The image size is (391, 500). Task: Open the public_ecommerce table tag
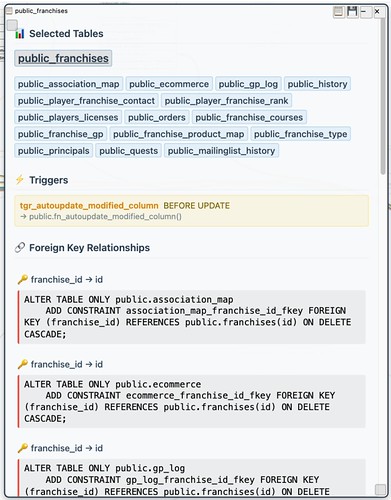169,84
